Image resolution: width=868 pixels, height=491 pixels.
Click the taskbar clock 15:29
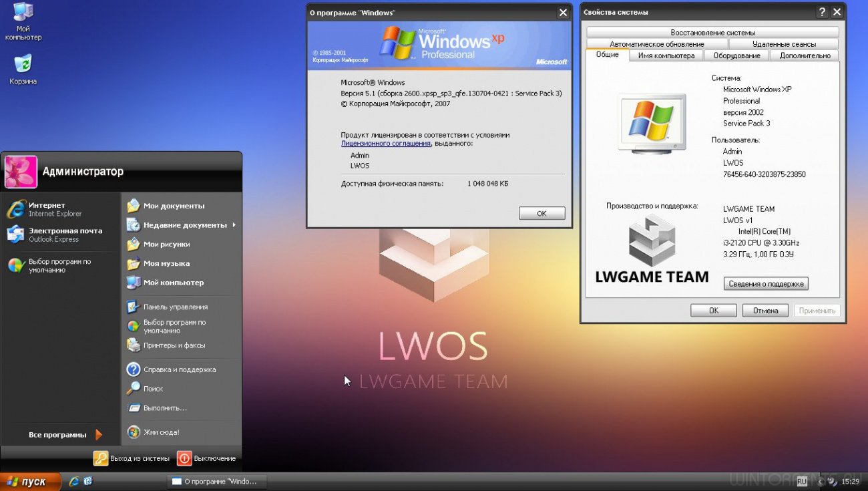pos(850,482)
